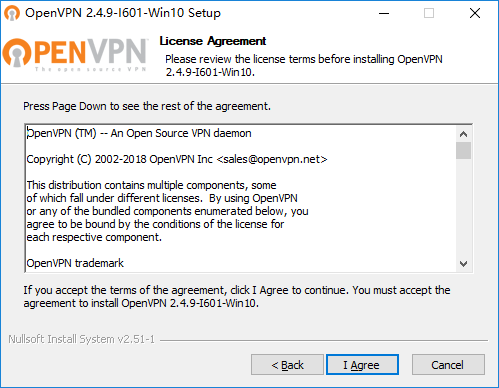This screenshot has width=499, height=388.
Task: Click the large OpenVPN logo in header
Action: pyautogui.click(x=75, y=53)
